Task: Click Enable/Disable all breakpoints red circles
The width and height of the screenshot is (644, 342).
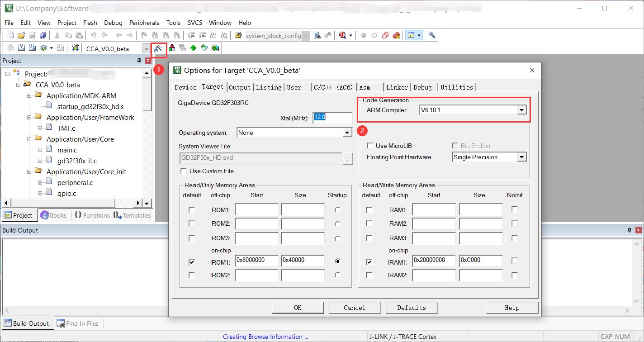Action: click(385, 35)
